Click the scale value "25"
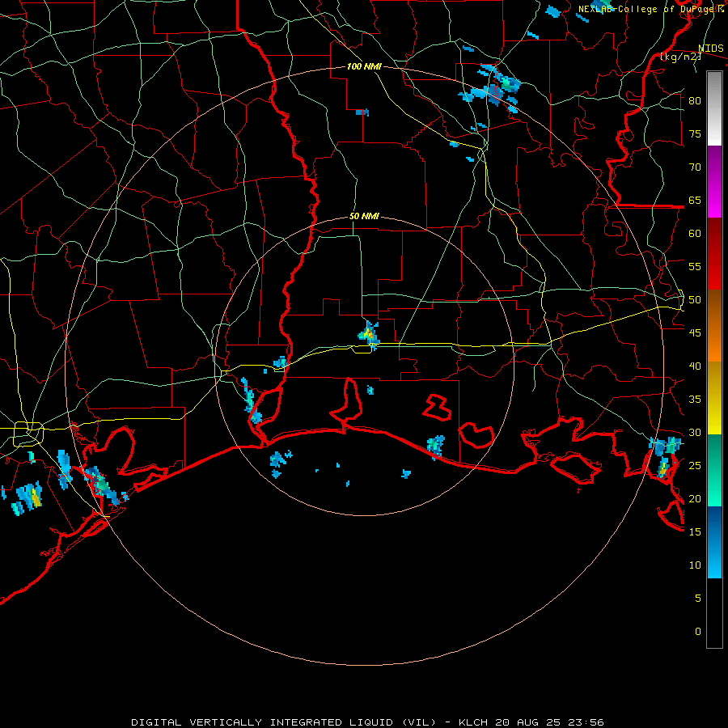This screenshot has width=728, height=728. 695,466
